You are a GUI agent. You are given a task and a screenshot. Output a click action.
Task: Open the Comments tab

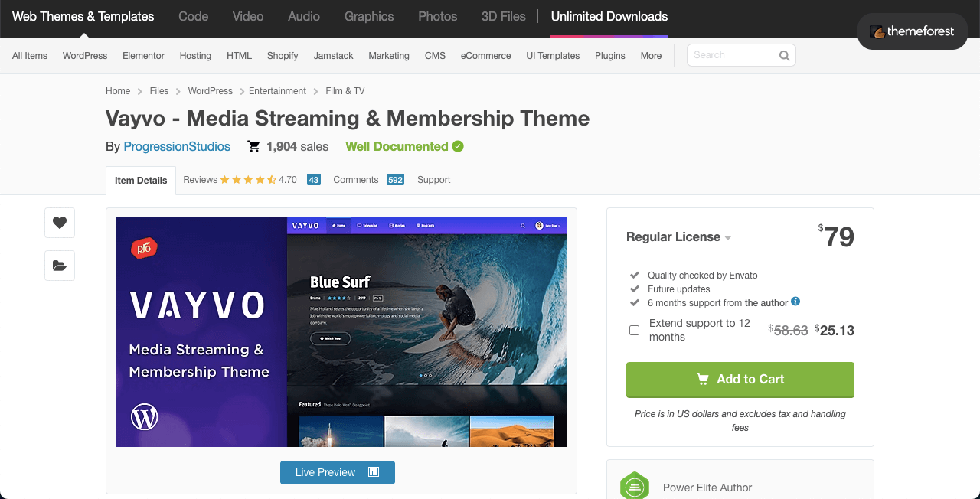click(x=356, y=180)
